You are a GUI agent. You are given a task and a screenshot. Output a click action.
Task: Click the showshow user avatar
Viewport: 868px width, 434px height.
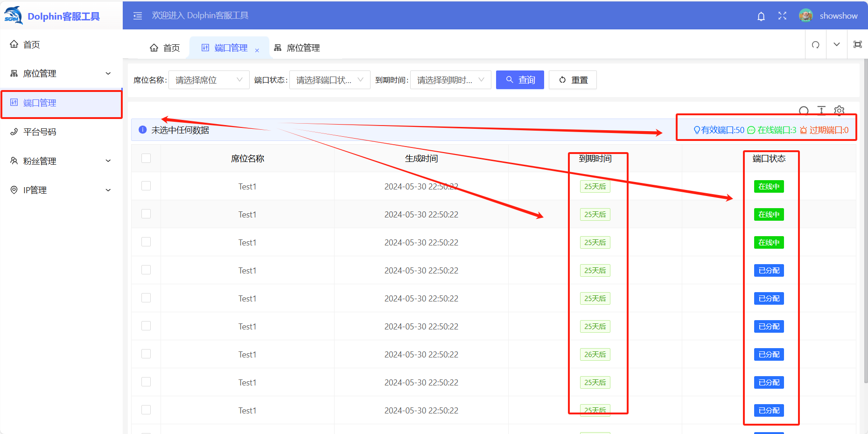click(x=805, y=16)
